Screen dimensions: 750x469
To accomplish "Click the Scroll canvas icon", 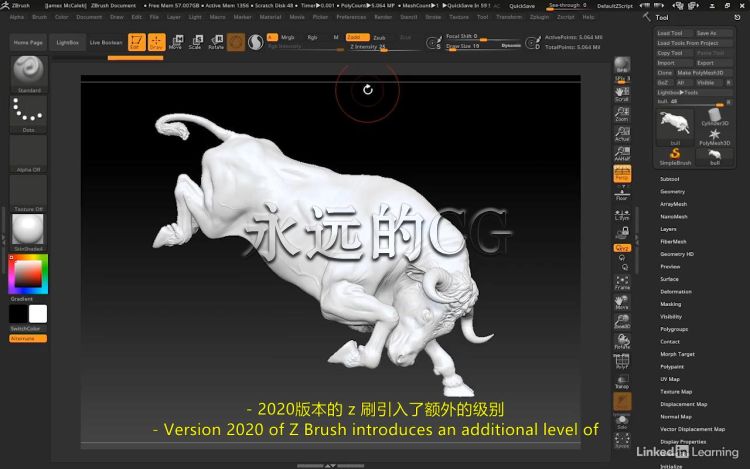I will [622, 94].
